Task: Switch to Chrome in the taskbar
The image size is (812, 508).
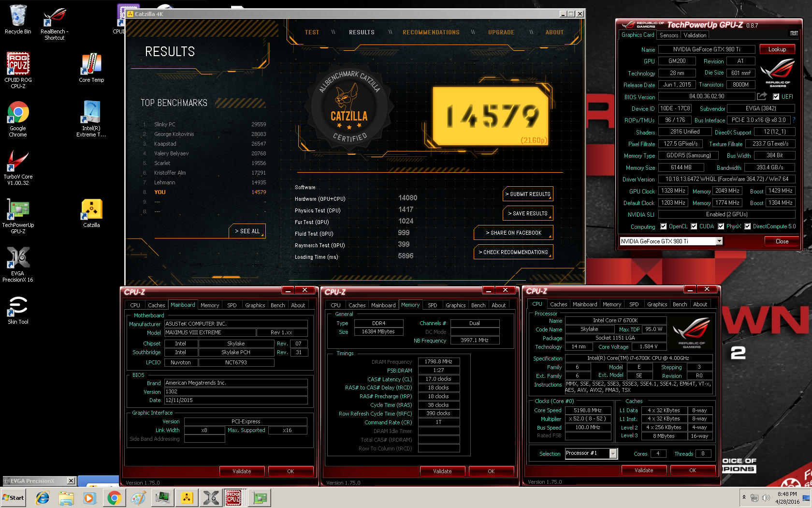Action: (114, 497)
